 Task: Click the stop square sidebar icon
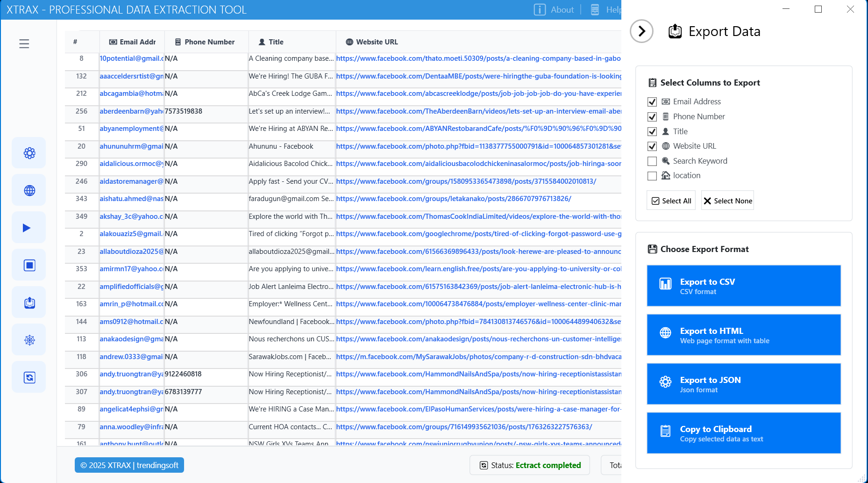[29, 265]
